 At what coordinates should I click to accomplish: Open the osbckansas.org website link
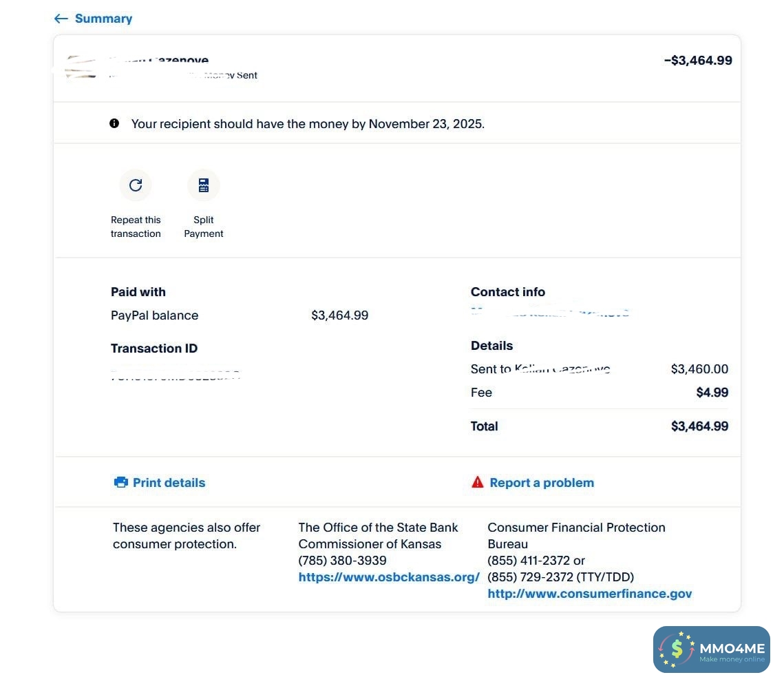coord(389,577)
